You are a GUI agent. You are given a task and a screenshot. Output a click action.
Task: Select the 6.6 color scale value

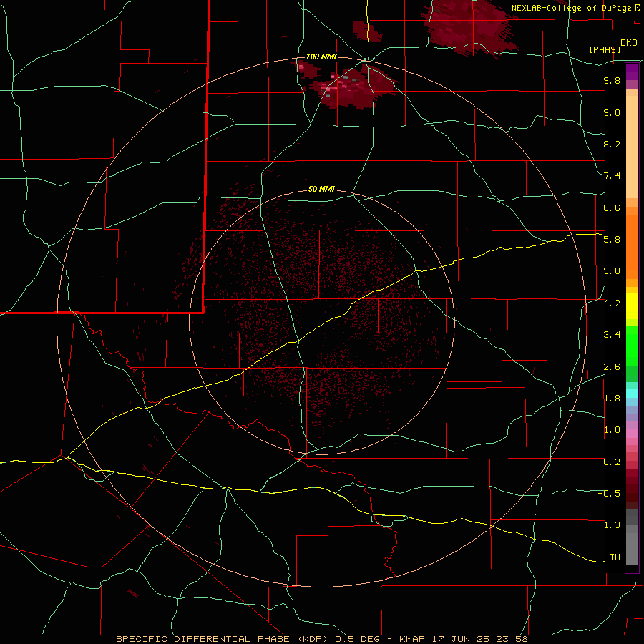click(x=612, y=208)
